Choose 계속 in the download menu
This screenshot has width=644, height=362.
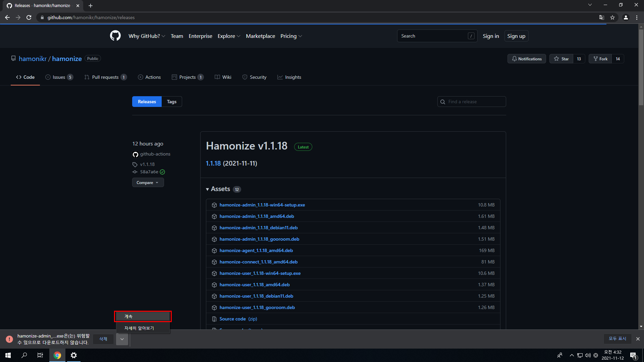click(143, 316)
